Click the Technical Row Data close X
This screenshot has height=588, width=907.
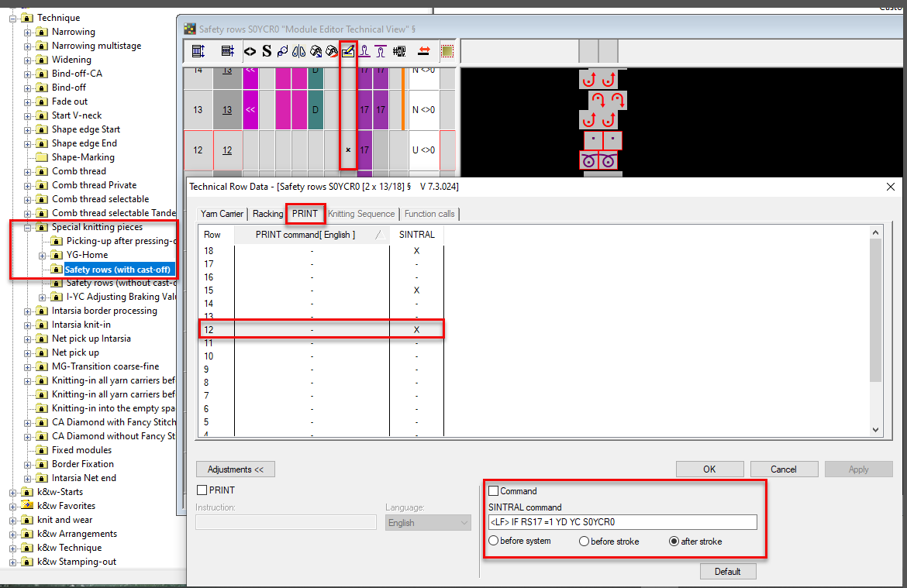[x=889, y=187]
